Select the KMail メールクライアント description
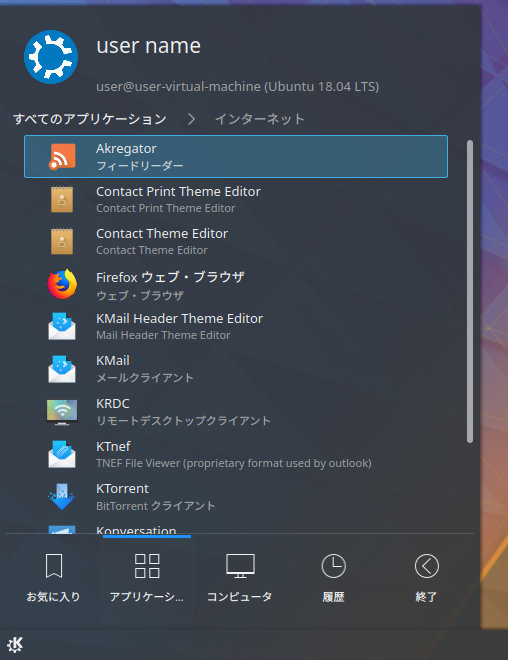Viewport: 508px width, 660px height. pos(145,378)
